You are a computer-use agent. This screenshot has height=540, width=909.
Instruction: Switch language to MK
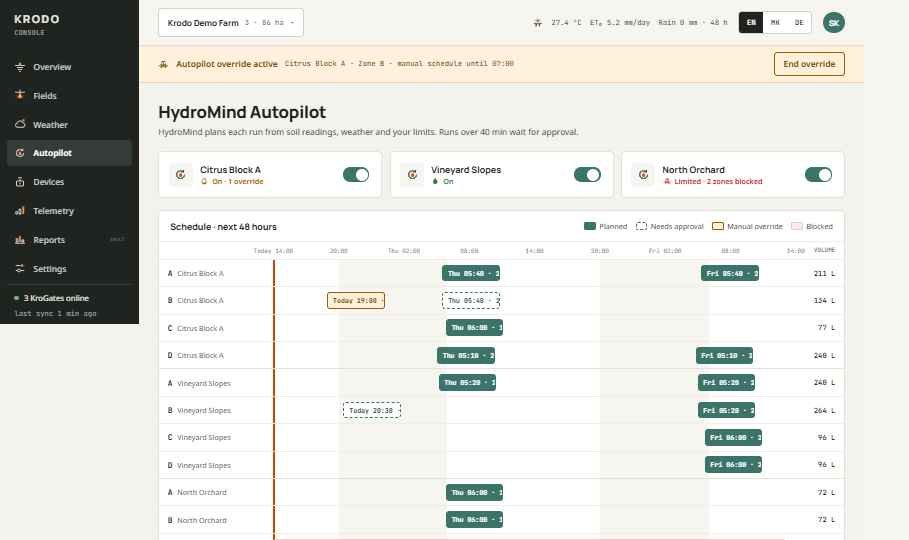[775, 23]
